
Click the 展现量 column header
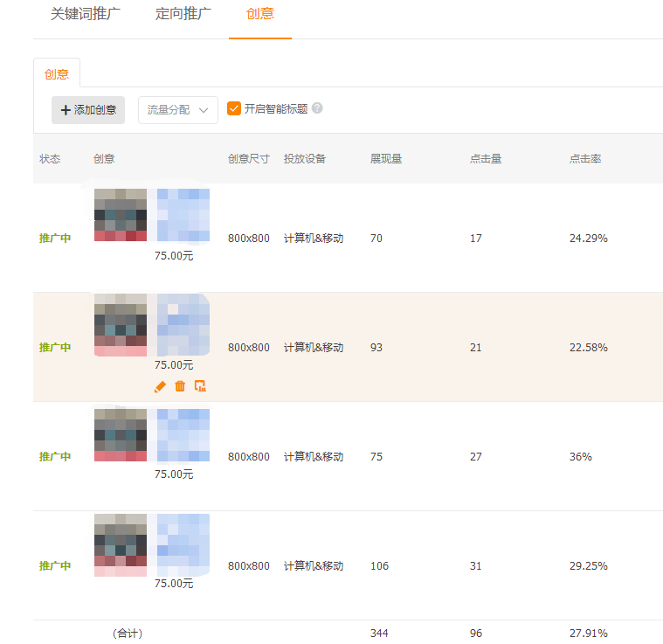click(386, 159)
